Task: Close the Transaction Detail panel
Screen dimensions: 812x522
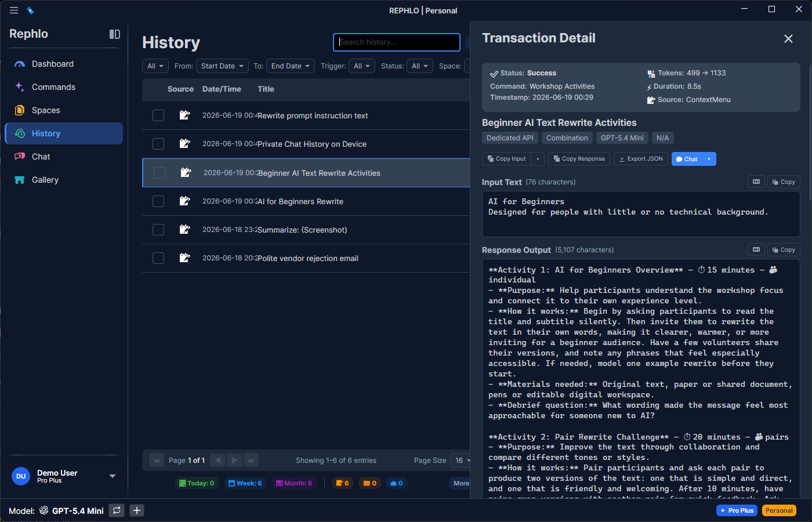Action: (x=788, y=39)
